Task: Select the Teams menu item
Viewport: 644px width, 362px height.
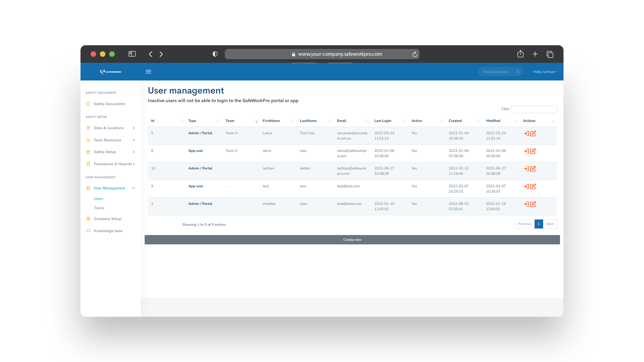Action: (99, 208)
